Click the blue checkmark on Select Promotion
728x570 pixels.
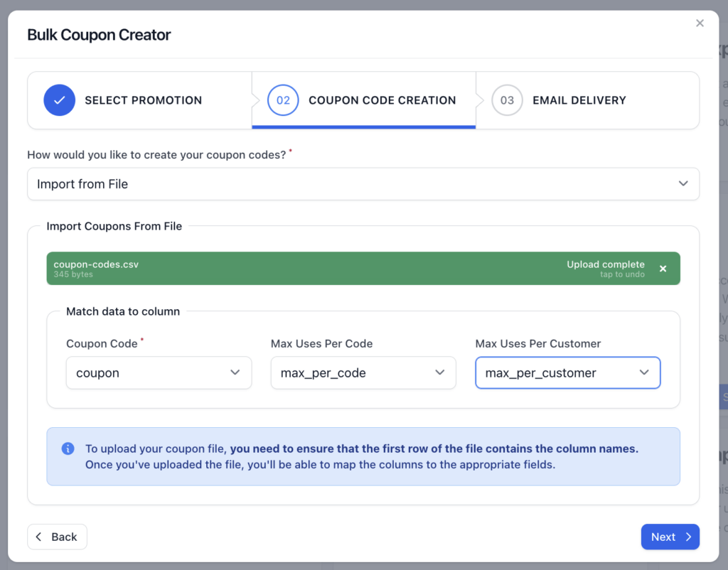coord(60,100)
